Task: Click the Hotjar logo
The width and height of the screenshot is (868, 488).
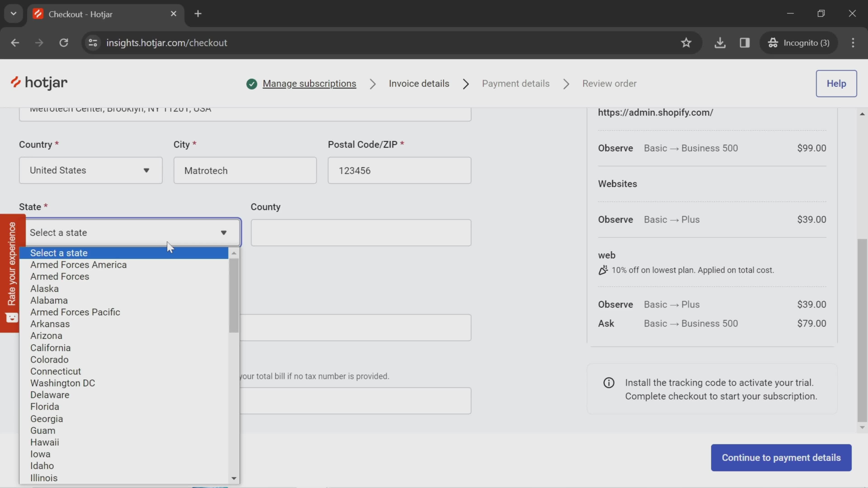Action: pyautogui.click(x=39, y=83)
